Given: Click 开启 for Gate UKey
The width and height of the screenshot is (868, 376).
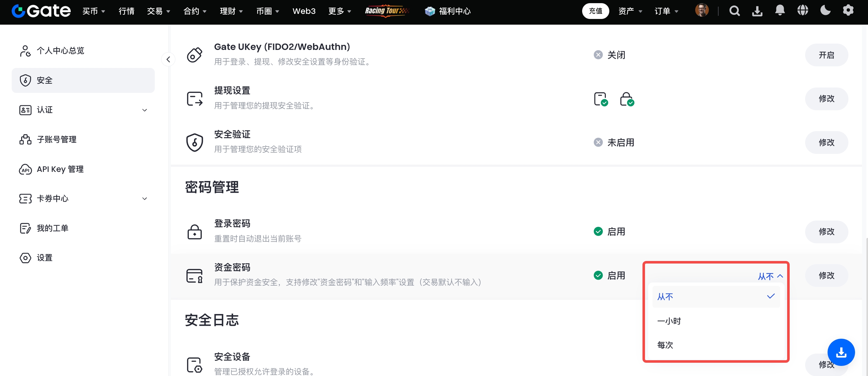Looking at the screenshot, I should [826, 55].
